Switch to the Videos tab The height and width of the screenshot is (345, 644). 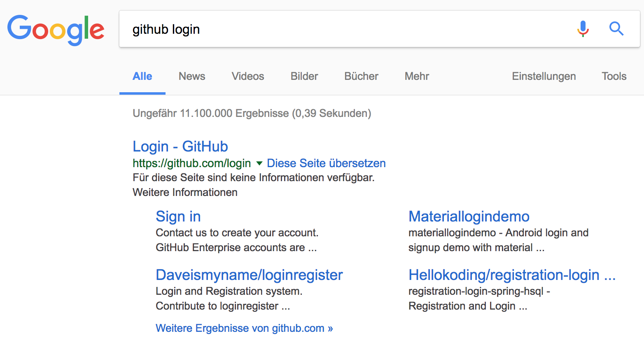(247, 76)
